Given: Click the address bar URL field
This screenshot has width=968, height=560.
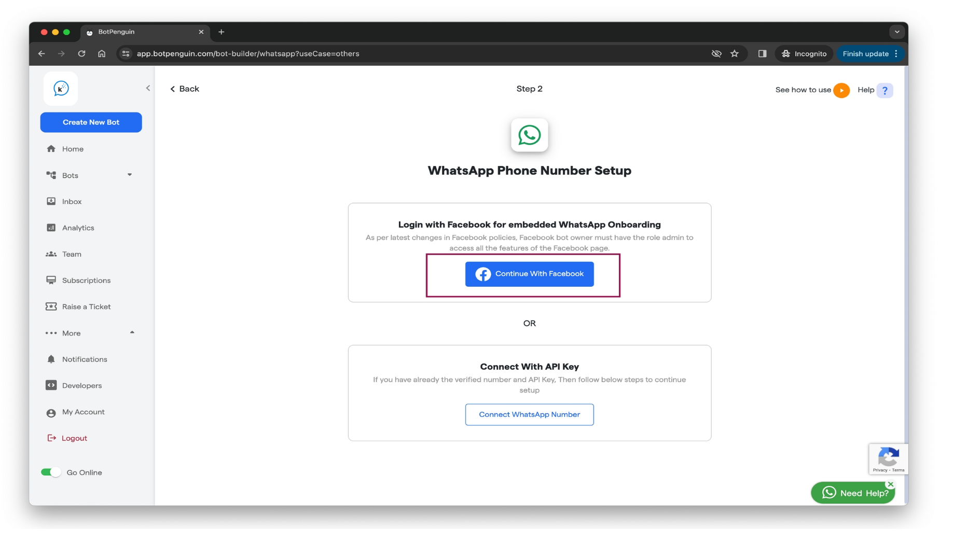Looking at the screenshot, I should (x=415, y=53).
